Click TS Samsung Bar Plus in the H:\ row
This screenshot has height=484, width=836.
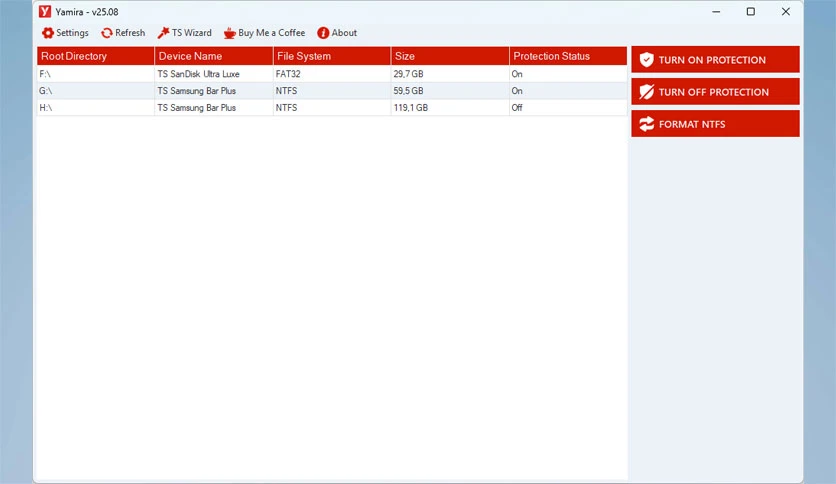click(196, 108)
